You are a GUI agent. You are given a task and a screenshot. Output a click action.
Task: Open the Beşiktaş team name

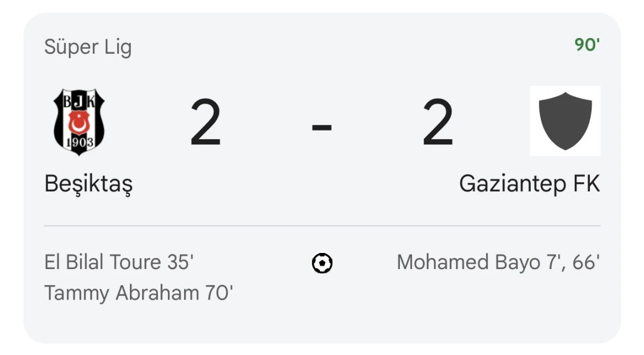(89, 184)
